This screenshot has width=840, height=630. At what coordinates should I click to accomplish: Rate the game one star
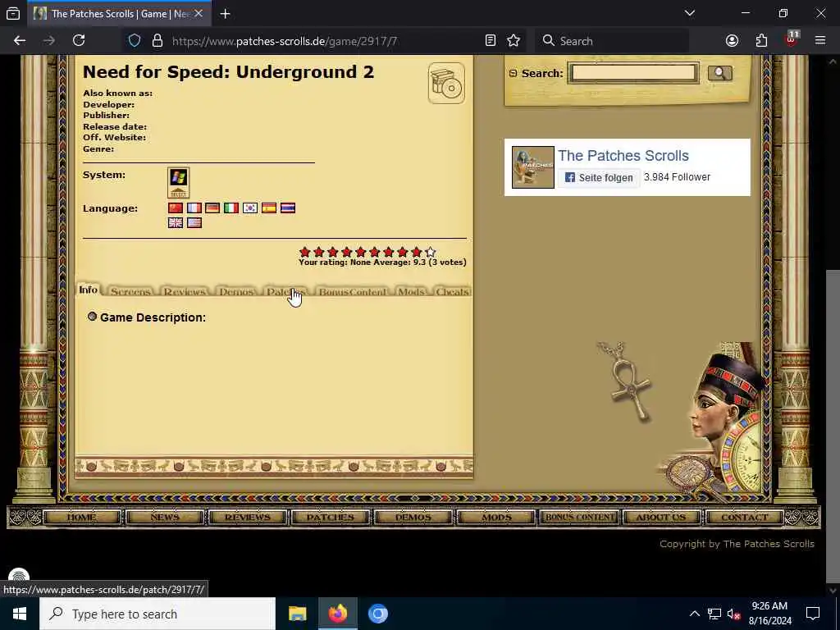point(305,252)
